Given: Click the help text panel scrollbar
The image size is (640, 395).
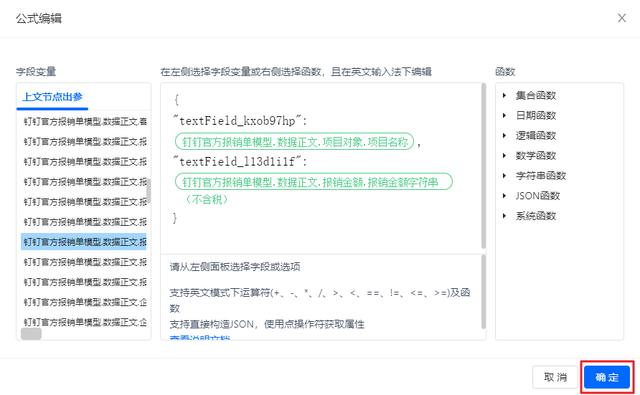Looking at the screenshot, I should click(484, 292).
